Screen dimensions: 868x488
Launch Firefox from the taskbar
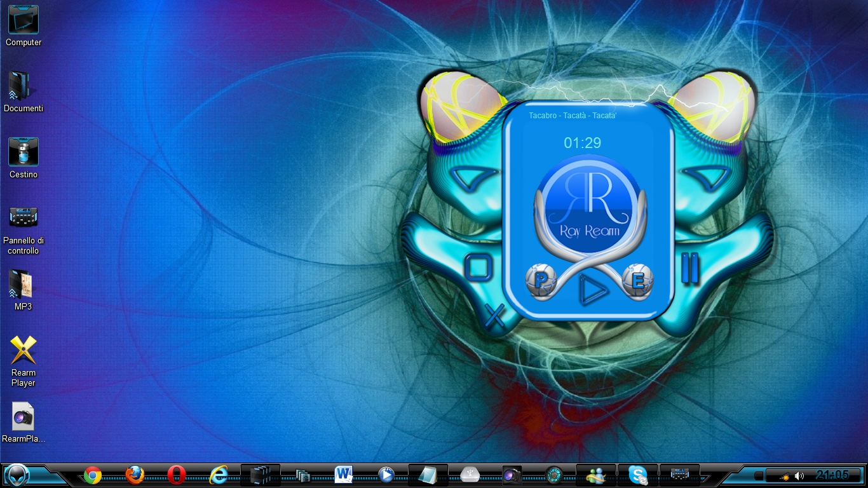tap(135, 475)
